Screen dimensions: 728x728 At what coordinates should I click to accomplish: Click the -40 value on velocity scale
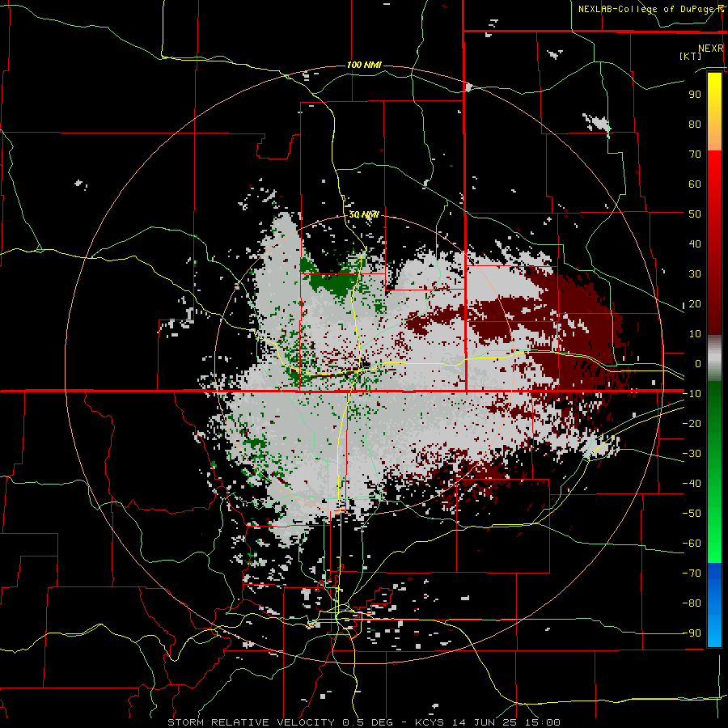[x=692, y=484]
